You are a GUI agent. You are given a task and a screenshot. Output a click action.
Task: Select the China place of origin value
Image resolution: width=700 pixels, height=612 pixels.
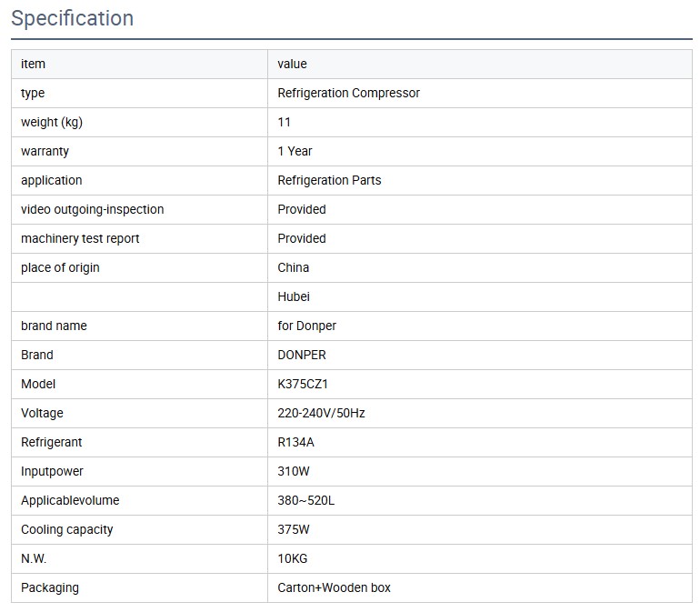coord(294,267)
